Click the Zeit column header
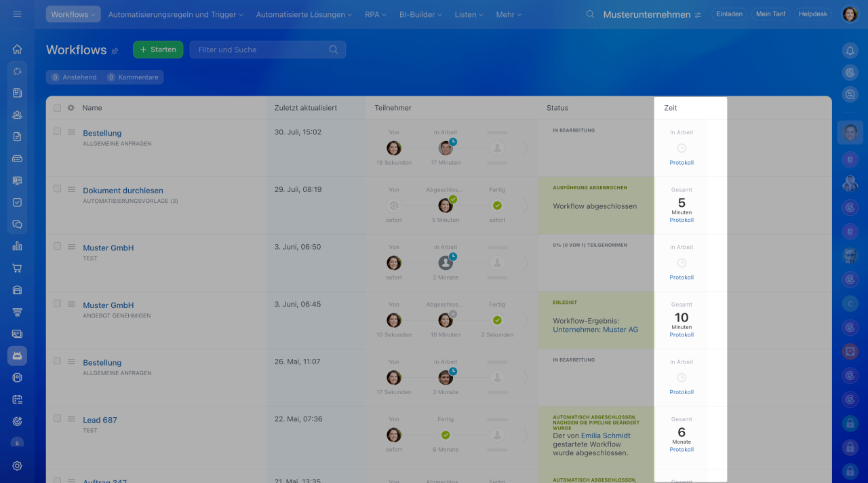Image resolution: width=868 pixels, height=483 pixels. pos(671,108)
